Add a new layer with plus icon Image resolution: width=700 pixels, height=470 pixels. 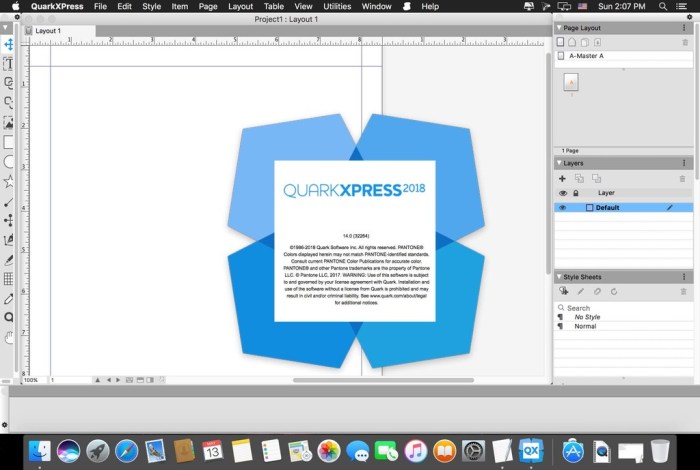click(x=562, y=178)
